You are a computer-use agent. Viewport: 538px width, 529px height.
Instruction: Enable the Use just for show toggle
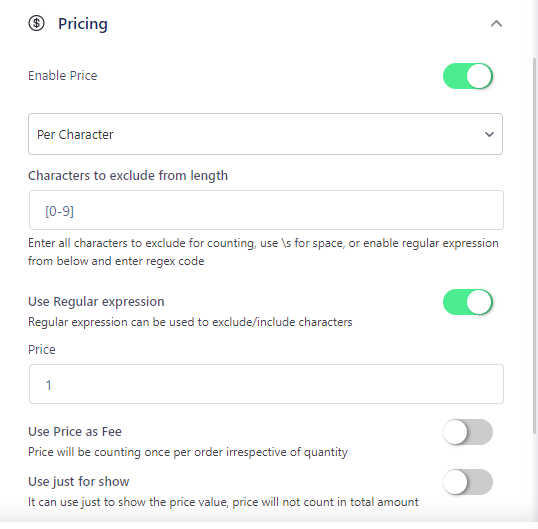[468, 482]
